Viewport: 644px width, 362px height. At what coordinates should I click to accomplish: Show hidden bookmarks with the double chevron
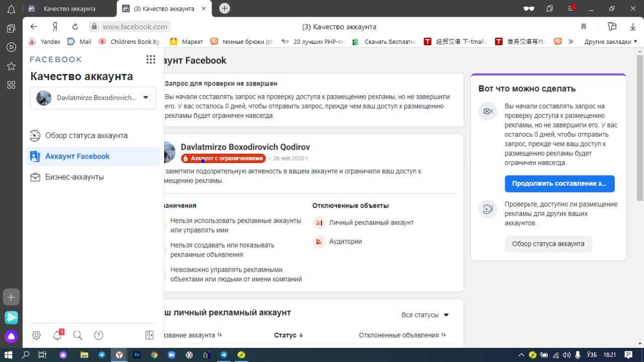(x=571, y=42)
